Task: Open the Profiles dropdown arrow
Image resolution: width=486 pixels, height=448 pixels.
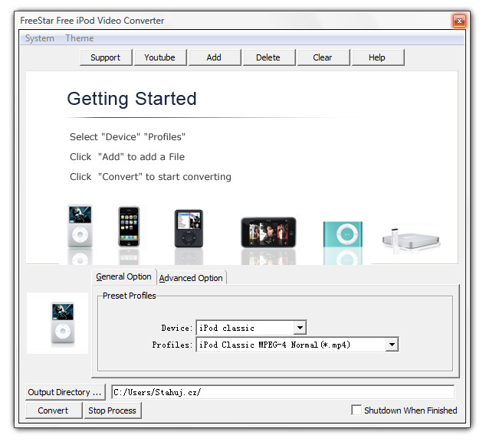Action: [x=392, y=345]
